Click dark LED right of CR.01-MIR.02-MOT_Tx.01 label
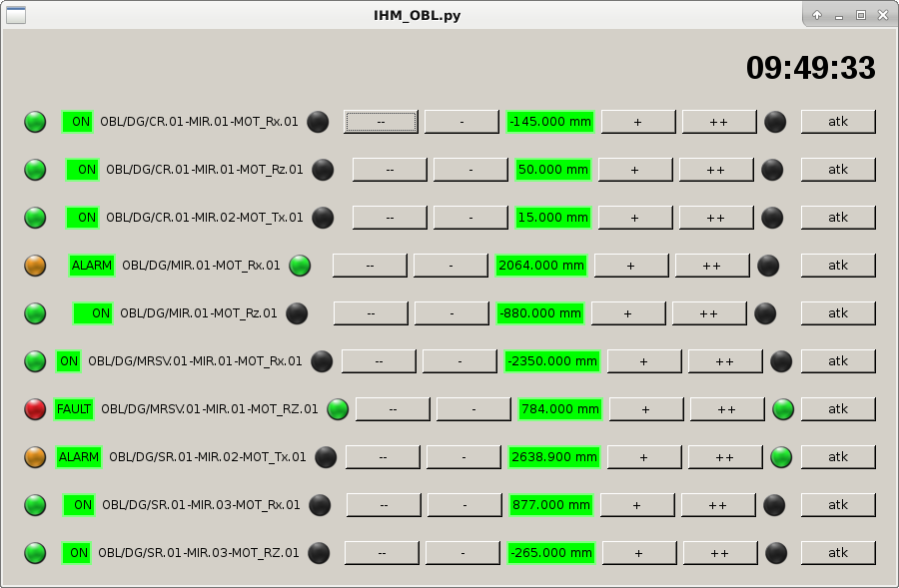This screenshot has height=588, width=899. click(x=323, y=218)
